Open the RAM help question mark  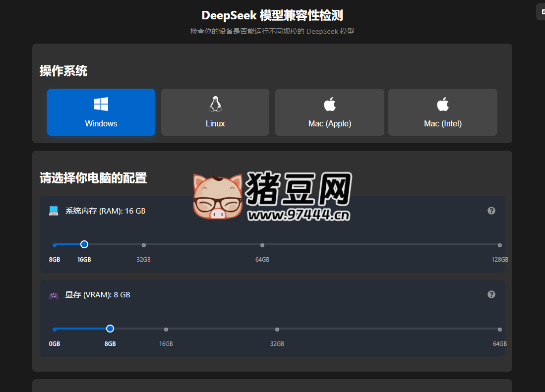coord(491,210)
